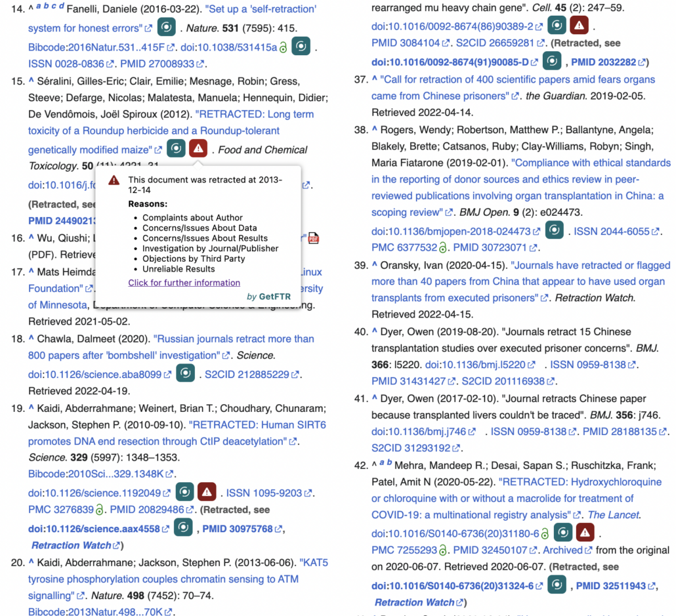The image size is (676, 616).
Task: Open 'RETRACTED: Human SIRT6 promotes DNA' article link
Action: click(x=177, y=433)
